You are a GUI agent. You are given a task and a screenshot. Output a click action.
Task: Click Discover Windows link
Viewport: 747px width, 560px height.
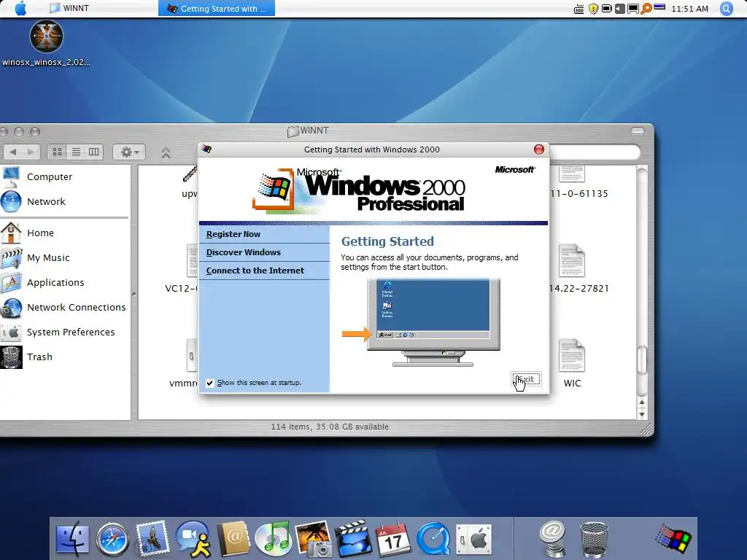[244, 252]
